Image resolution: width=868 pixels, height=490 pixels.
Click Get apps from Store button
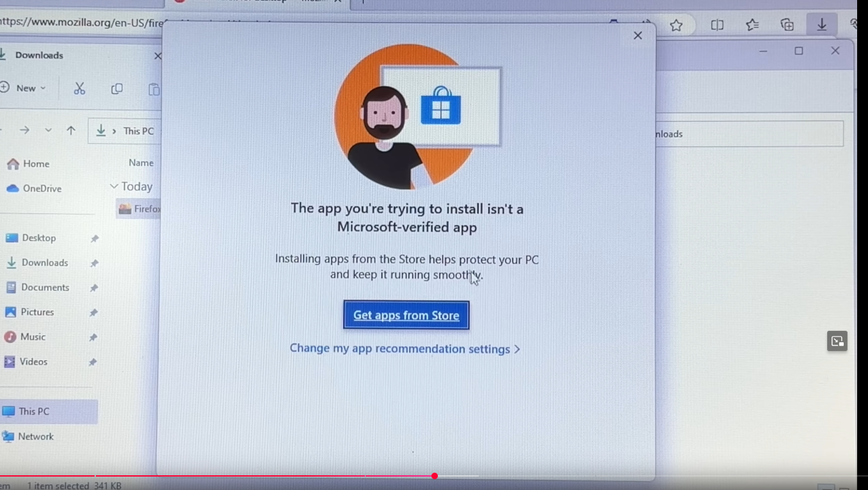coord(406,315)
